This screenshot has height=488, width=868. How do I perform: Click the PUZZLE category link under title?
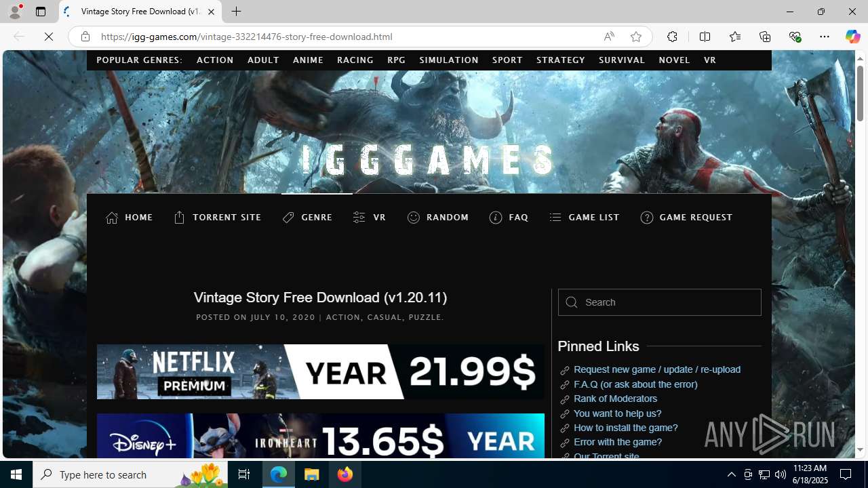[x=425, y=317]
